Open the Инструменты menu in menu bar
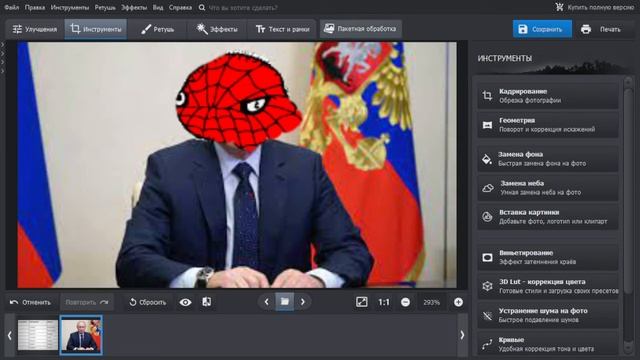Image resolution: width=640 pixels, height=360 pixels. (70, 7)
